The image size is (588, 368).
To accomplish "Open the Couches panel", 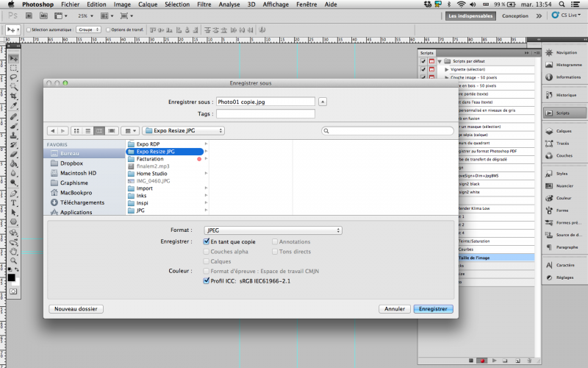I will click(x=564, y=155).
